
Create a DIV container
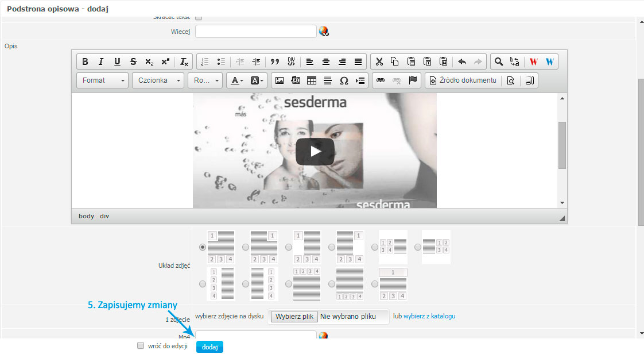pos(291,61)
